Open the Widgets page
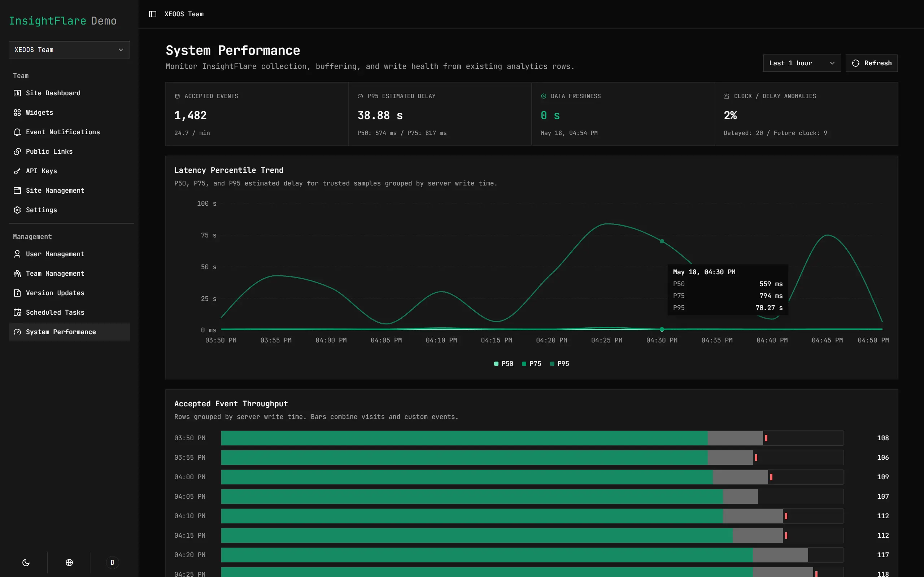The height and width of the screenshot is (577, 924). tap(69, 113)
